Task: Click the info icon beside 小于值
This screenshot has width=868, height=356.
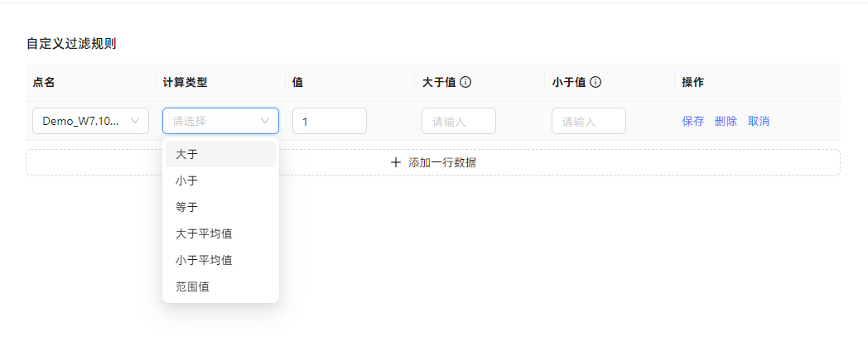Action: pos(596,82)
